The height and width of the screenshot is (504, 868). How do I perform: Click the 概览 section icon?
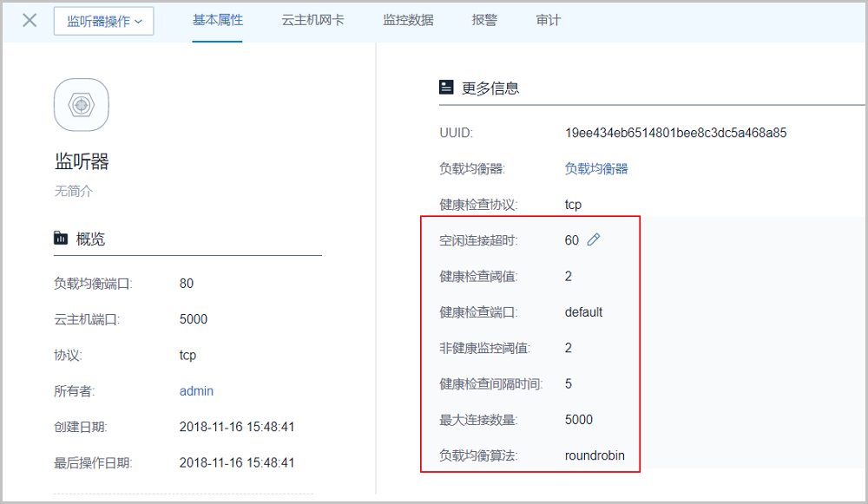61,239
